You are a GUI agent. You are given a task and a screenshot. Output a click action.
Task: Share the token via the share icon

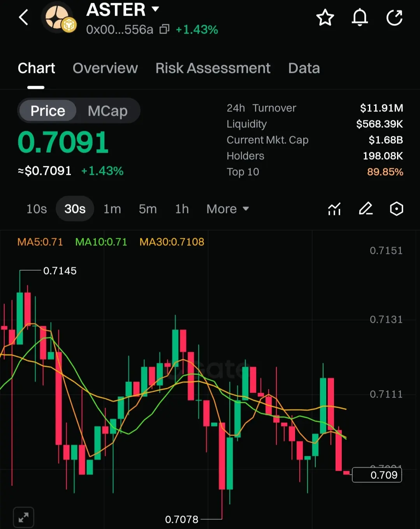coord(394,18)
